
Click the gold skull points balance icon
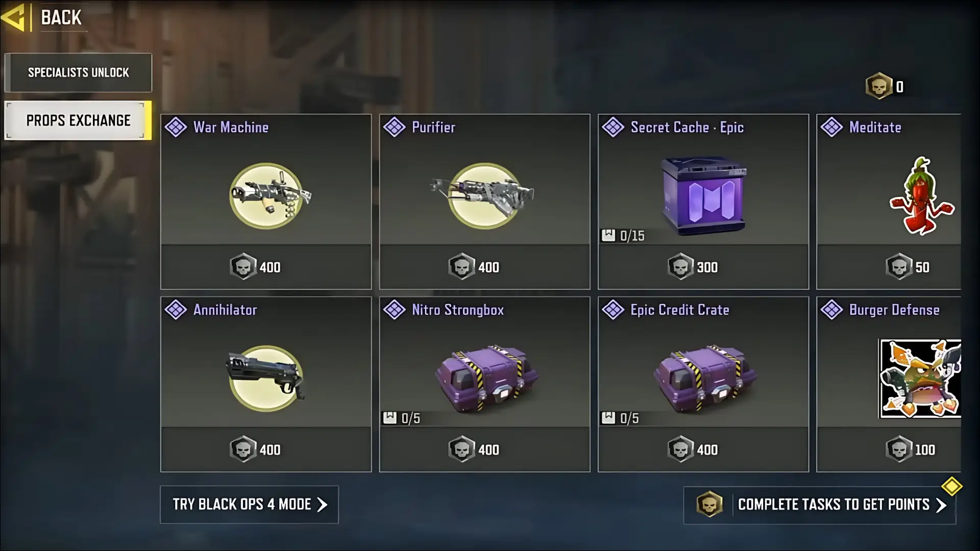click(x=878, y=86)
